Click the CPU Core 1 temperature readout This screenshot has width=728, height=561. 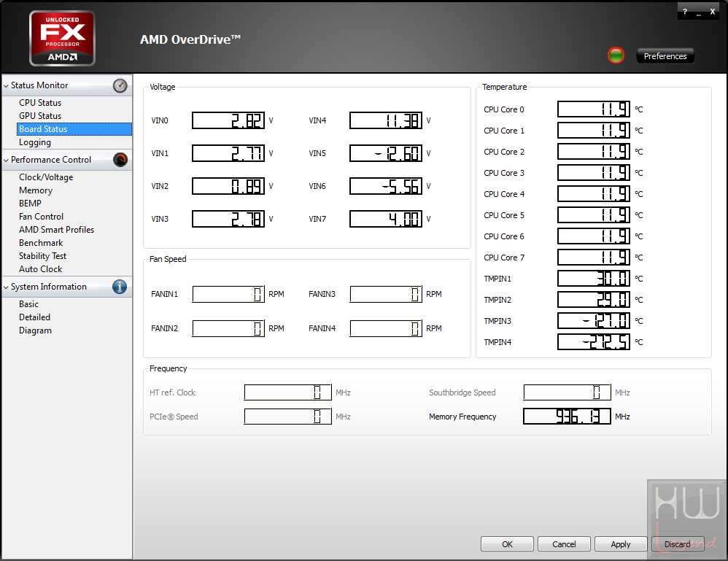tap(594, 131)
